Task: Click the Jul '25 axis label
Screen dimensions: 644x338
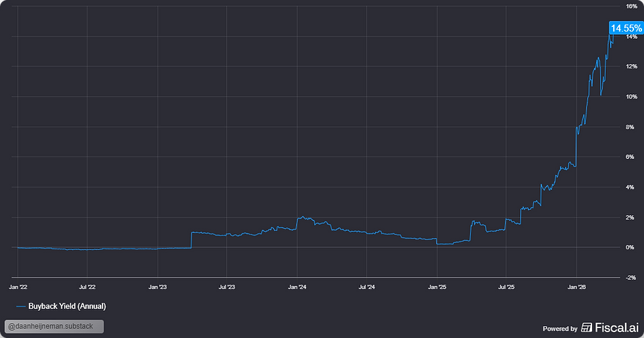Action: coord(506,287)
